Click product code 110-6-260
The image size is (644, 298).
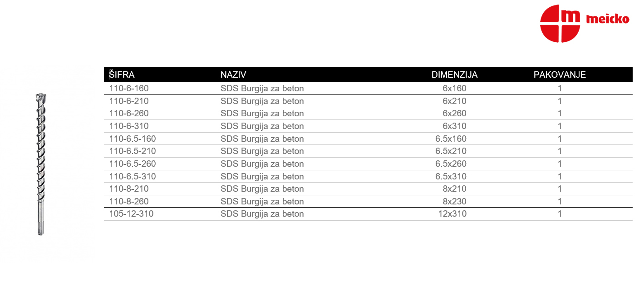coord(129,114)
